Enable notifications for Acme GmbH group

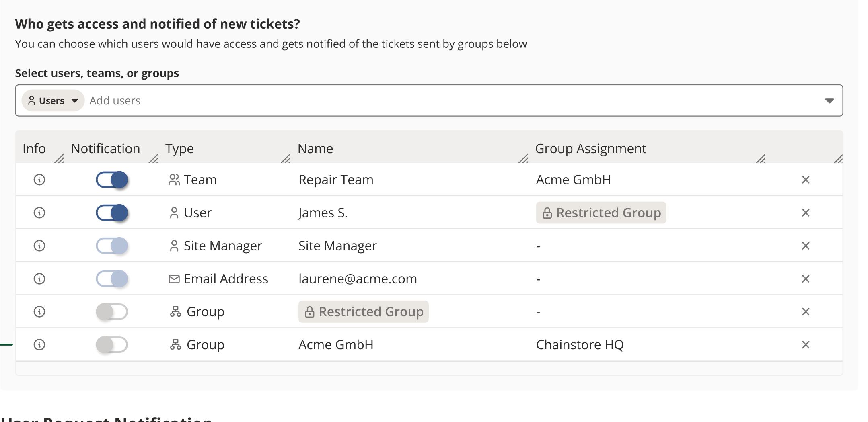pos(112,344)
